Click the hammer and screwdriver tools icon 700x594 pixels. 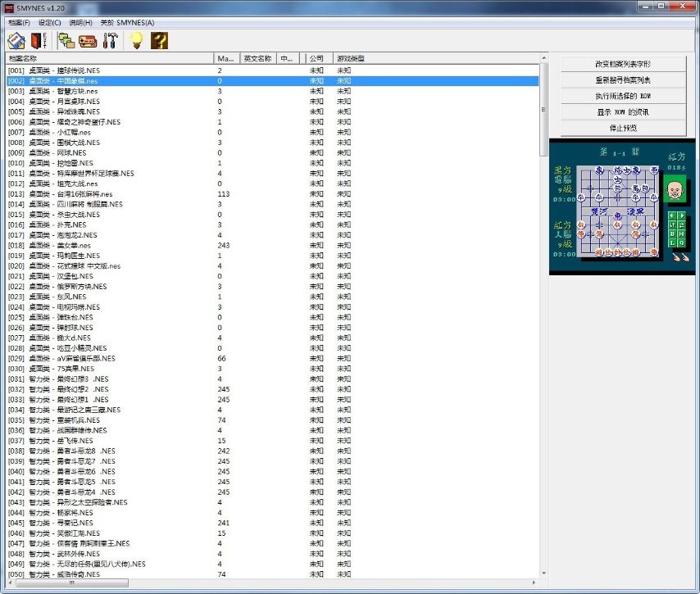110,41
